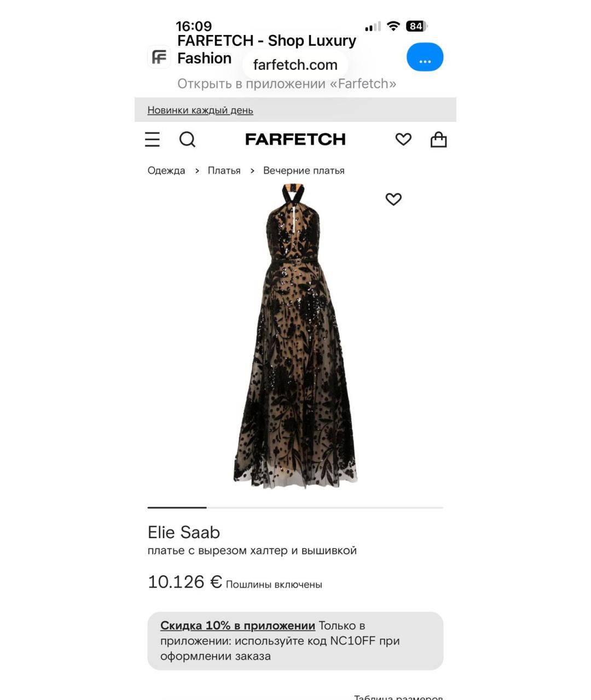Tap the FARFETCH logo in header
This screenshot has width=591, height=700.
(296, 139)
